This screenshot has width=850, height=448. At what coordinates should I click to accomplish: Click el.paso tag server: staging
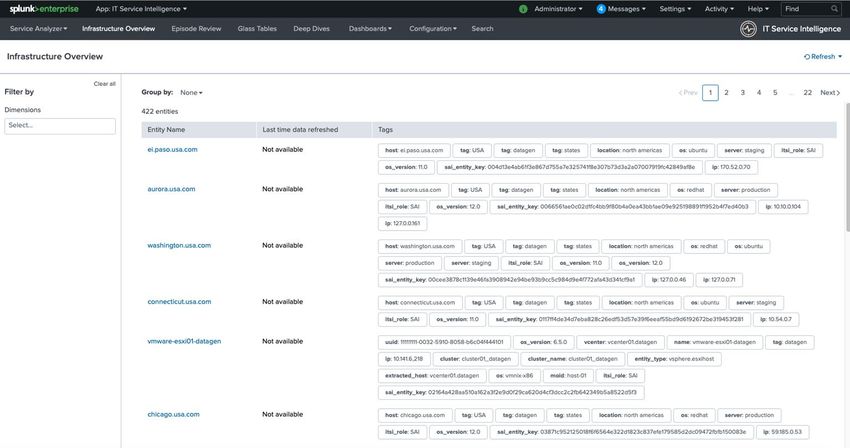point(744,151)
